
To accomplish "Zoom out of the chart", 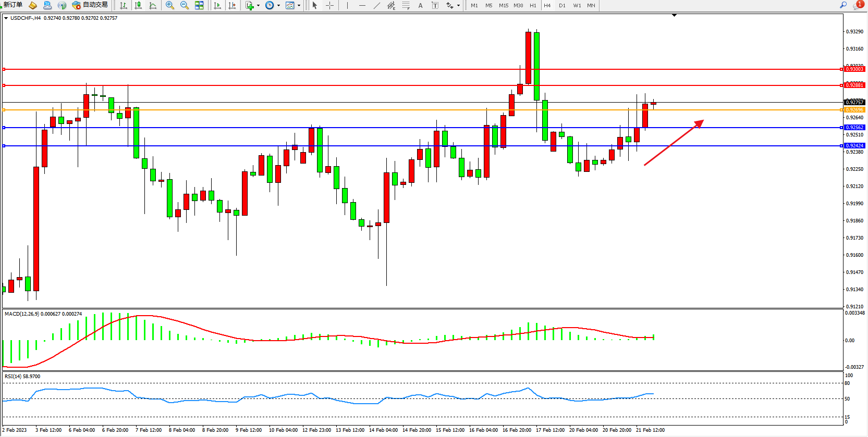I will coord(184,5).
